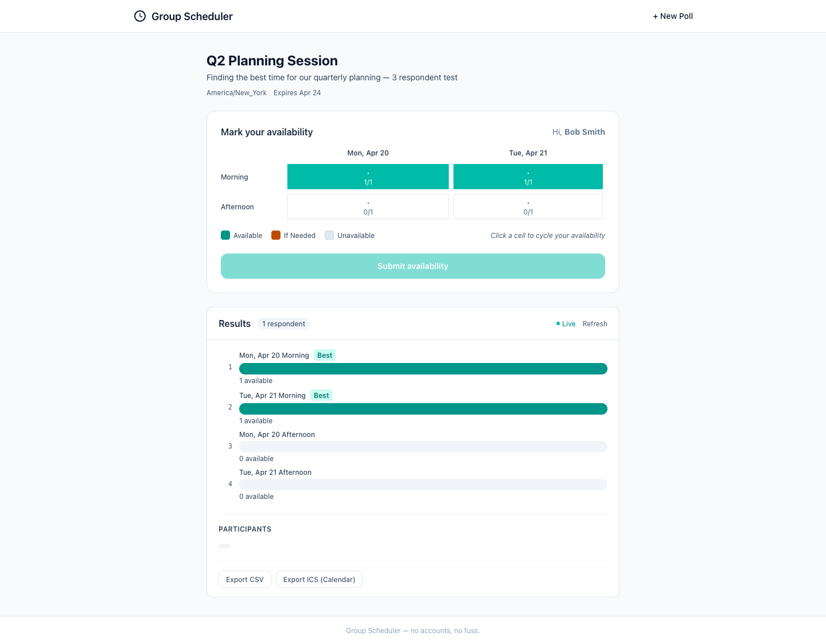Toggle Tue, Apr 21 Morning availability cell

(x=528, y=177)
